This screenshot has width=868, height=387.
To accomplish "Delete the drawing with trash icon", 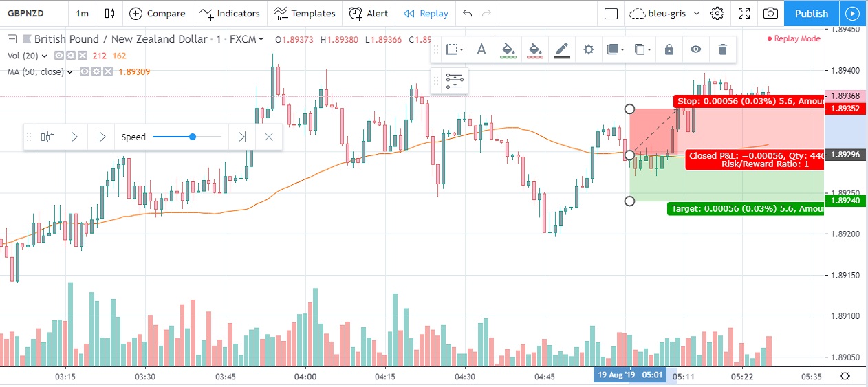I will [x=722, y=49].
